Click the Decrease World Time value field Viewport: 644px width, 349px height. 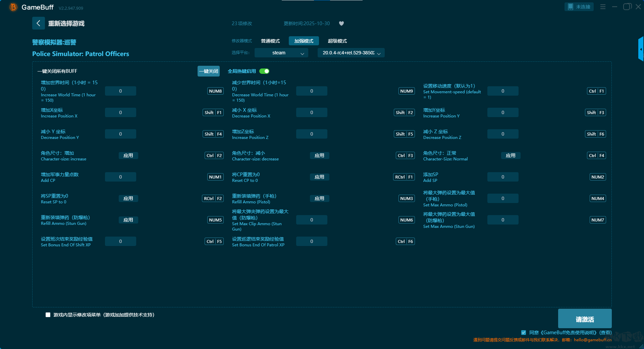coord(312,91)
